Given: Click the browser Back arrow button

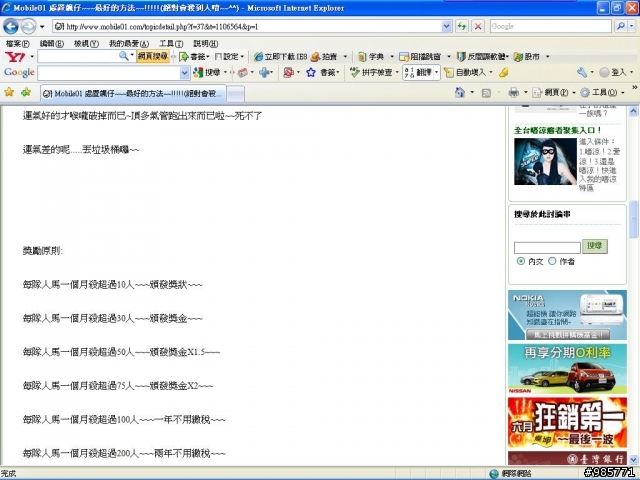Looking at the screenshot, I should pyautogui.click(x=11, y=27).
